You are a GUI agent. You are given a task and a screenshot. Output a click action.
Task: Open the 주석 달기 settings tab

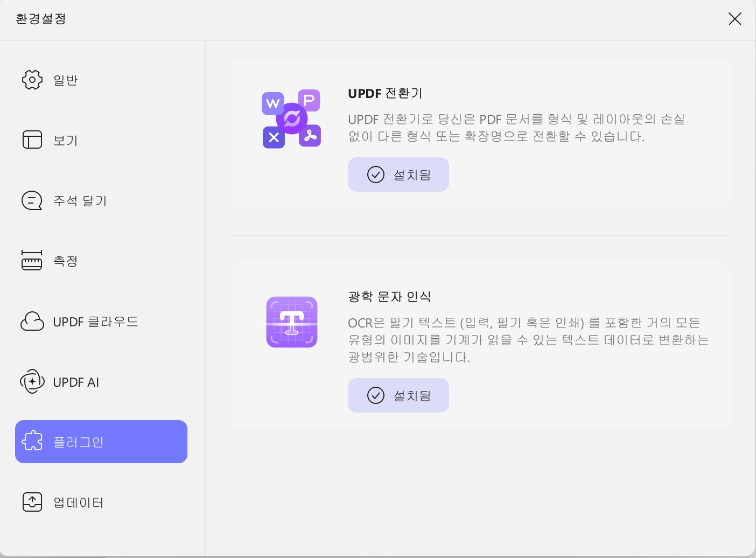pos(101,200)
